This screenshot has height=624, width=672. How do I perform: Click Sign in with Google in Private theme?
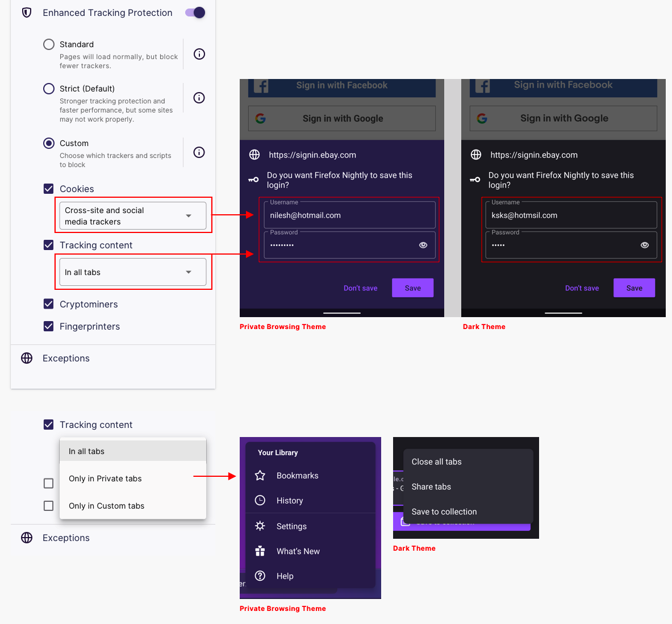pyautogui.click(x=342, y=118)
